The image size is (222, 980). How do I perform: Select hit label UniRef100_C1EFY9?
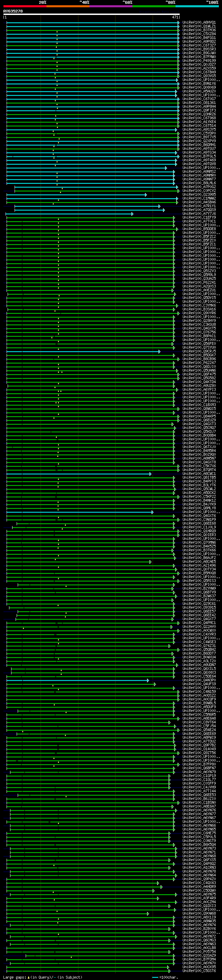coord(199,218)
